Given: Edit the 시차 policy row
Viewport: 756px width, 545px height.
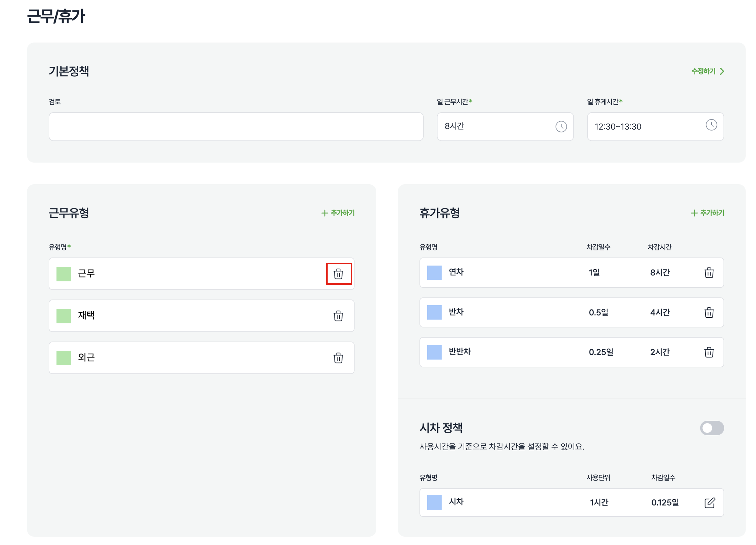Looking at the screenshot, I should coord(710,503).
